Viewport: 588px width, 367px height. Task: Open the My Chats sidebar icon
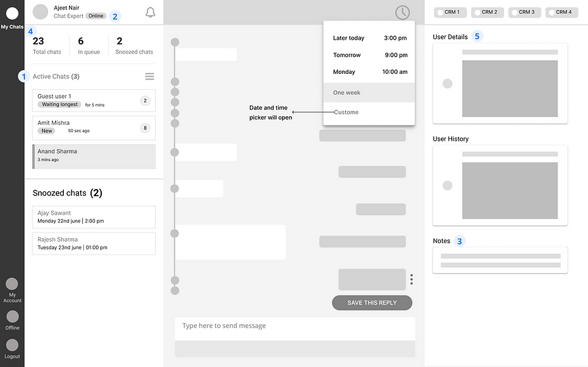tap(12, 13)
